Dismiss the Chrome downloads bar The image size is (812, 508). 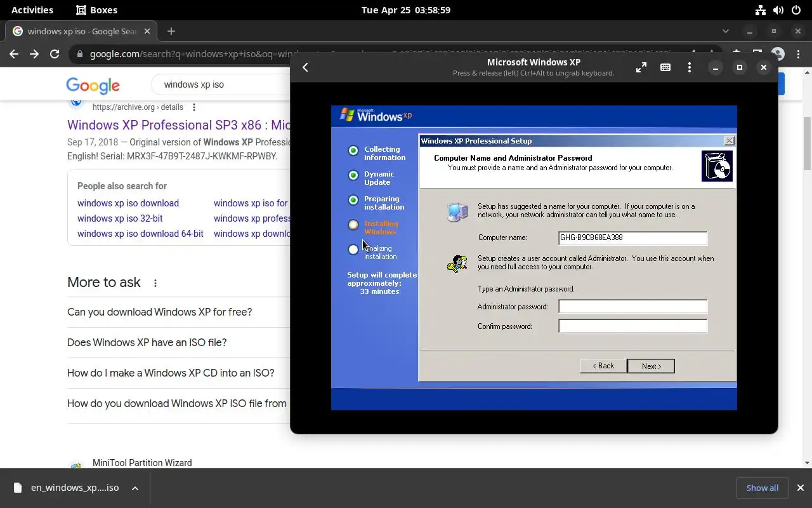point(800,488)
